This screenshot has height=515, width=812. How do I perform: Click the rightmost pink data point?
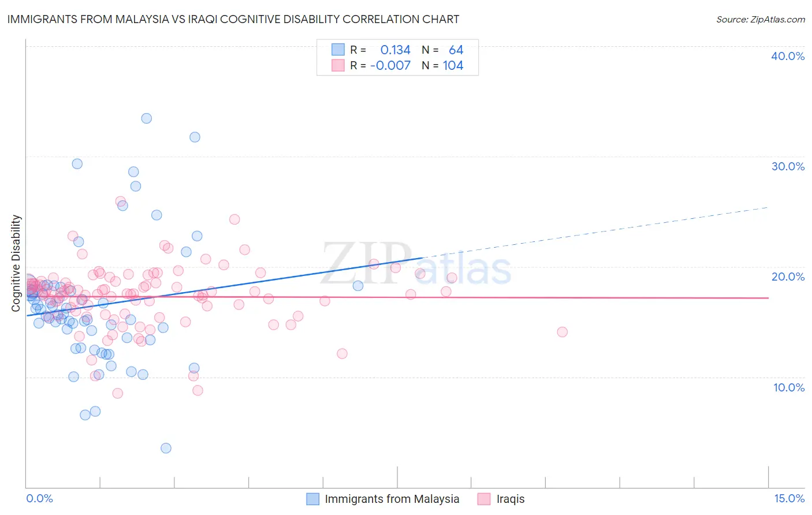(x=562, y=332)
